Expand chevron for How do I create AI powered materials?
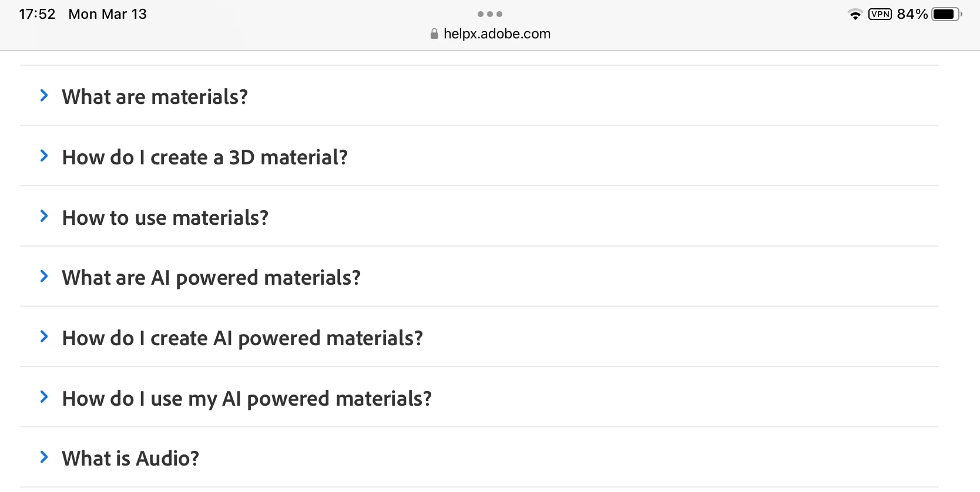 (44, 336)
